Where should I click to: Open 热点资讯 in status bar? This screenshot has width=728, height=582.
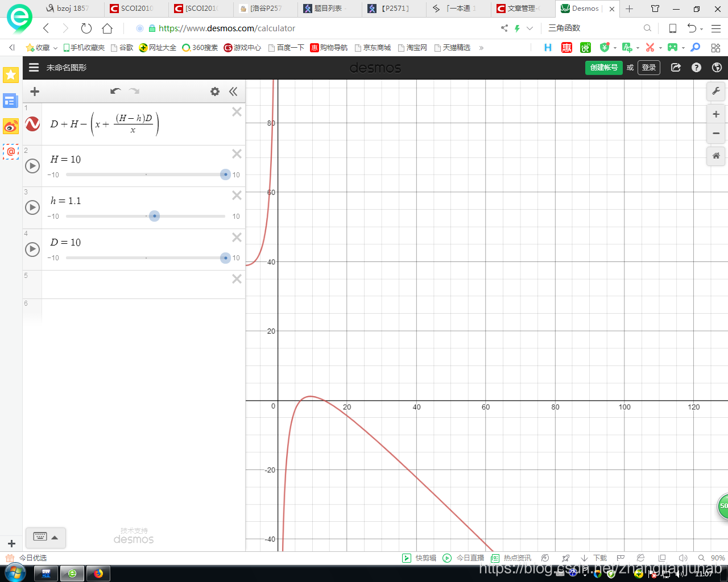click(x=511, y=558)
